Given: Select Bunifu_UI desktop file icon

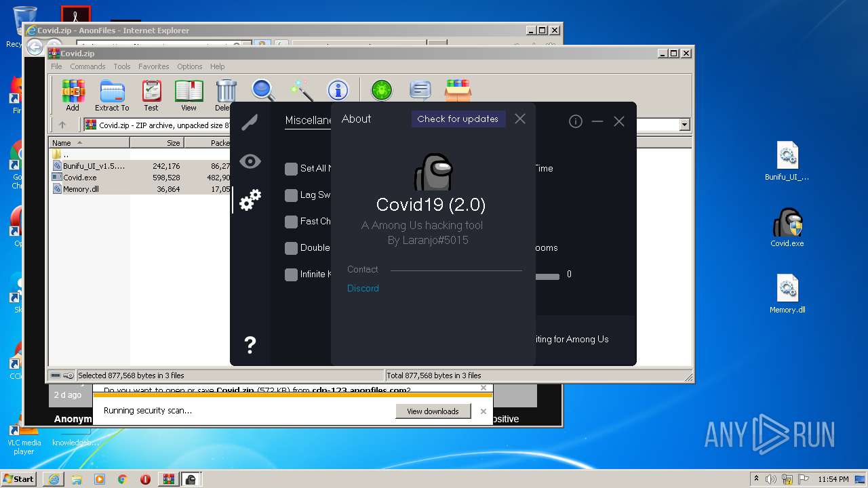Looking at the screenshot, I should [787, 161].
